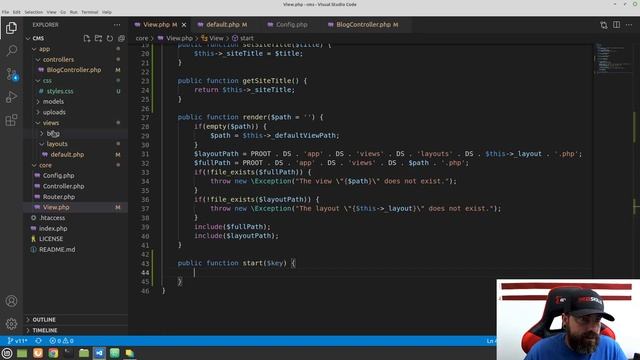Image resolution: width=640 pixels, height=360 pixels.
Task: Open the LICENSE file
Action: (51, 239)
